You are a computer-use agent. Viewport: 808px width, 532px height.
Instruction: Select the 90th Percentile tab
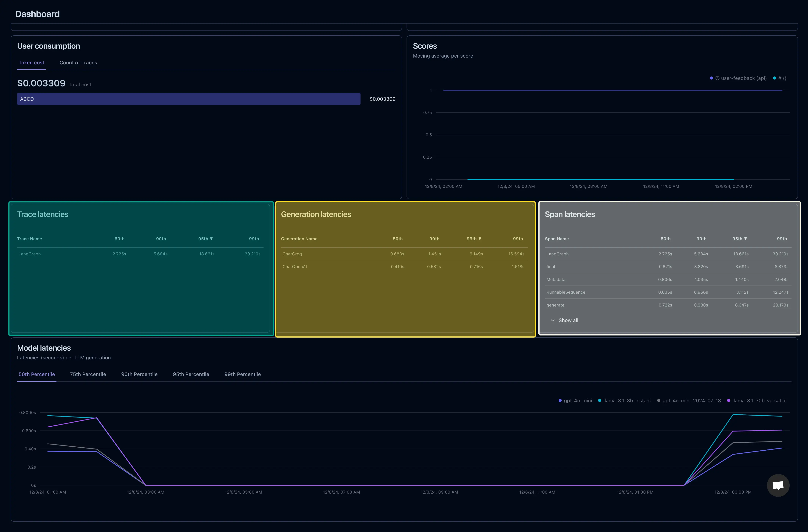(139, 374)
